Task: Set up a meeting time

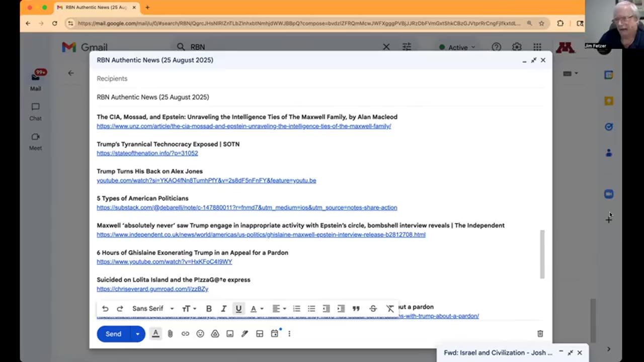Action: [x=275, y=334]
